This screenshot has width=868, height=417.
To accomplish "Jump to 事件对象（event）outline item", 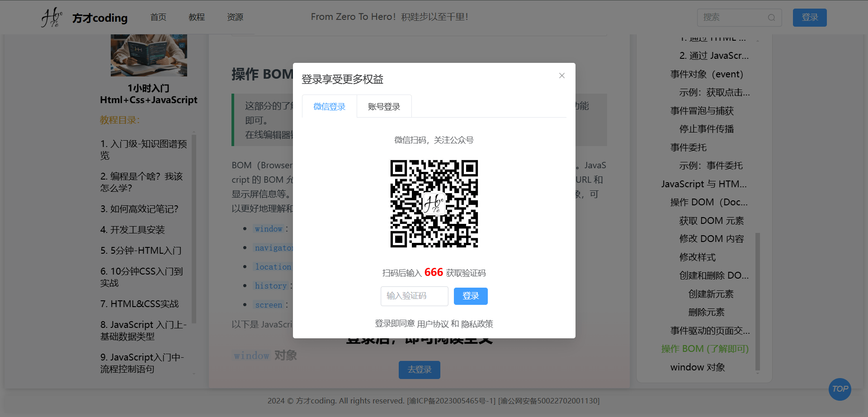I will 707,74.
